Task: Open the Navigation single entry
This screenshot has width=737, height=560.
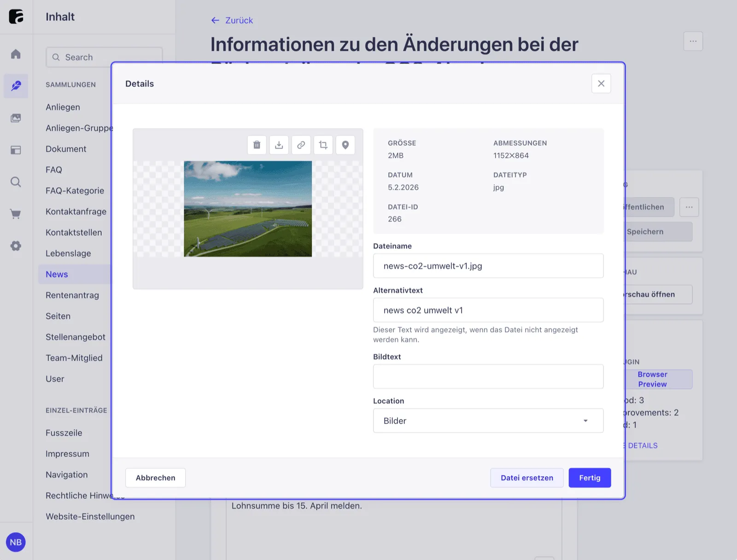Action: pos(67,474)
